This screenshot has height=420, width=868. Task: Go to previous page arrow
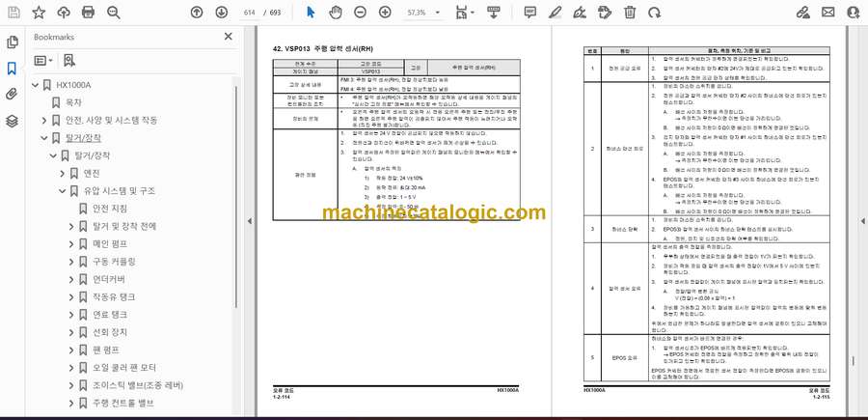pyautogui.click(x=197, y=13)
